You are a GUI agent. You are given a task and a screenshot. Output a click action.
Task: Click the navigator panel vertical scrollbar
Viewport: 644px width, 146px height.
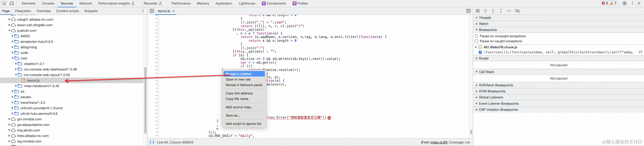[x=145, y=100]
